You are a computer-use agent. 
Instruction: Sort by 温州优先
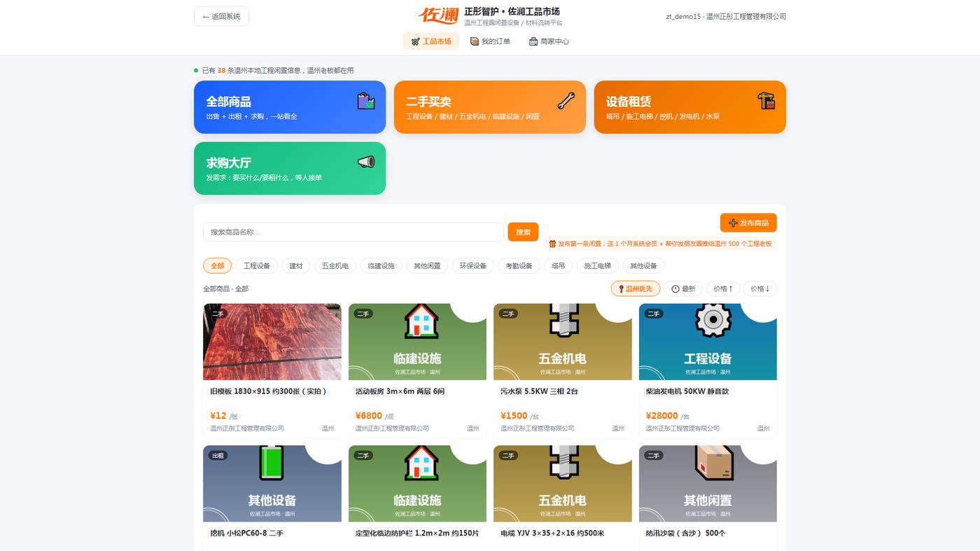tap(636, 288)
